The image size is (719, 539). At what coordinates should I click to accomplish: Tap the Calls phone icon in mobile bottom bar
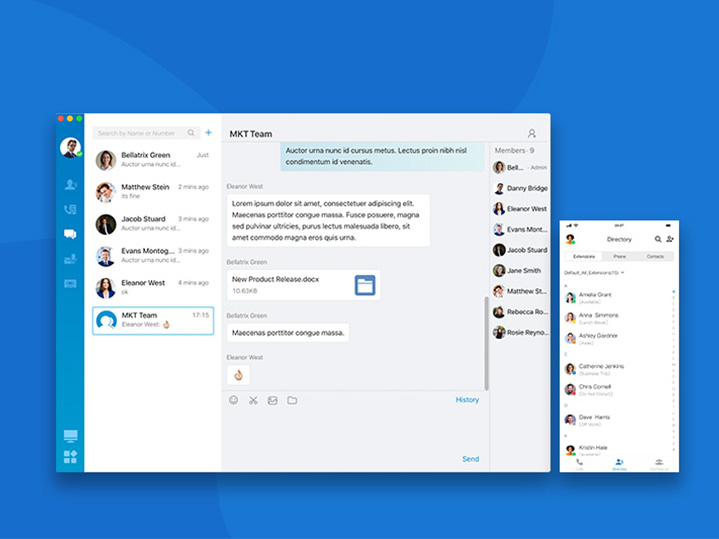coord(580,463)
